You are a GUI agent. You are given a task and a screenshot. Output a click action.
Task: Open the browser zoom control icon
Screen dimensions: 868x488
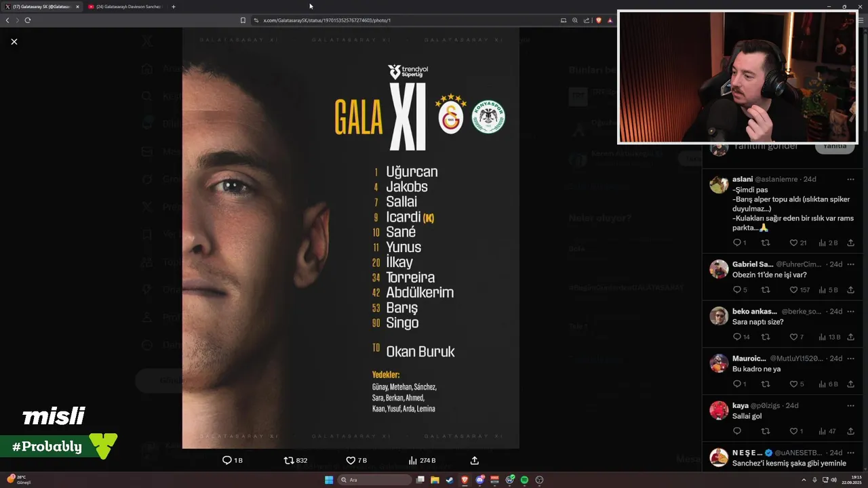click(575, 20)
